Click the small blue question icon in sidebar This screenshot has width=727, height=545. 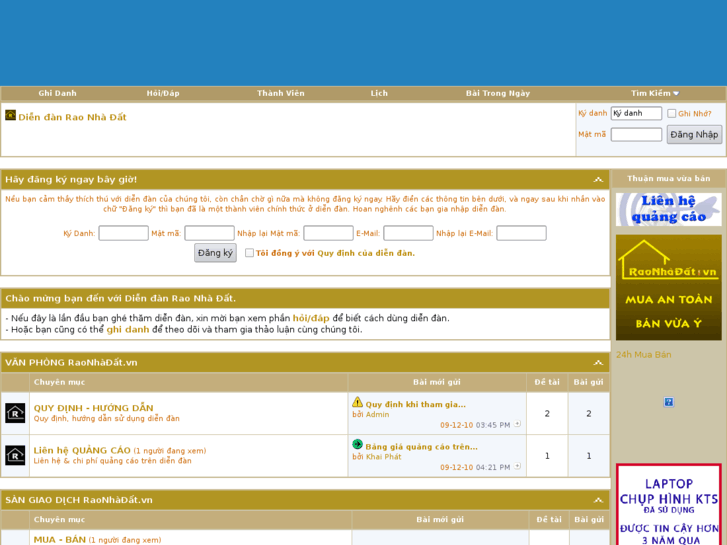[x=669, y=402]
